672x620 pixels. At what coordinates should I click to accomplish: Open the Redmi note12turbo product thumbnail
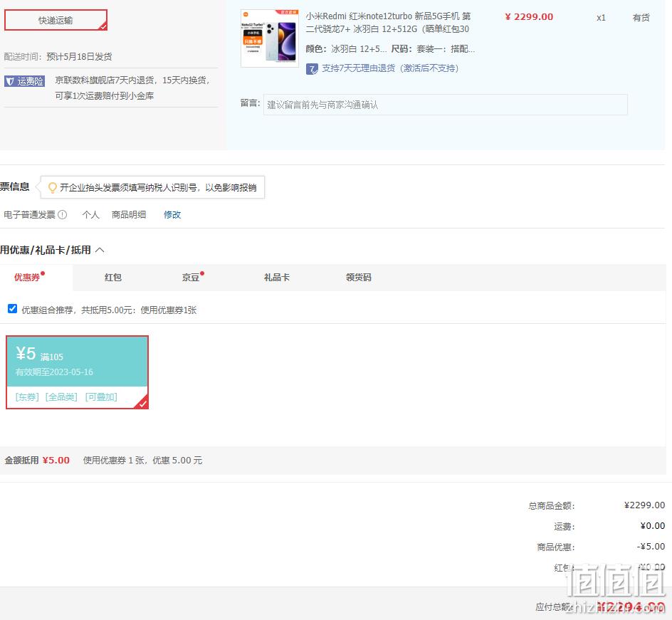(270, 38)
